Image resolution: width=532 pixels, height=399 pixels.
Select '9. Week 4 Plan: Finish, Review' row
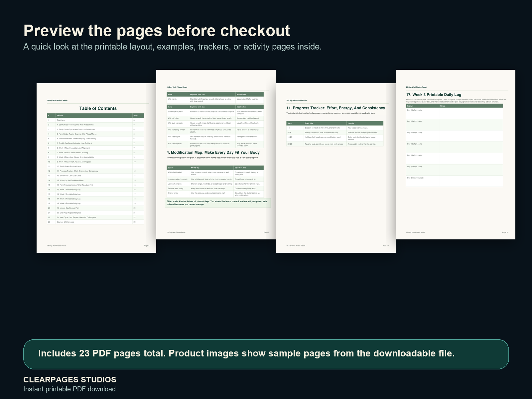95,162
